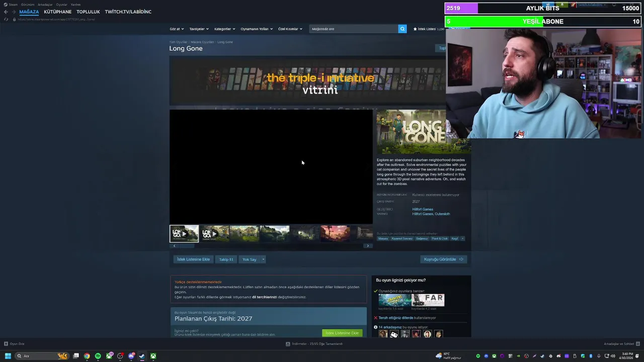Click the Takip Et button

point(226,259)
